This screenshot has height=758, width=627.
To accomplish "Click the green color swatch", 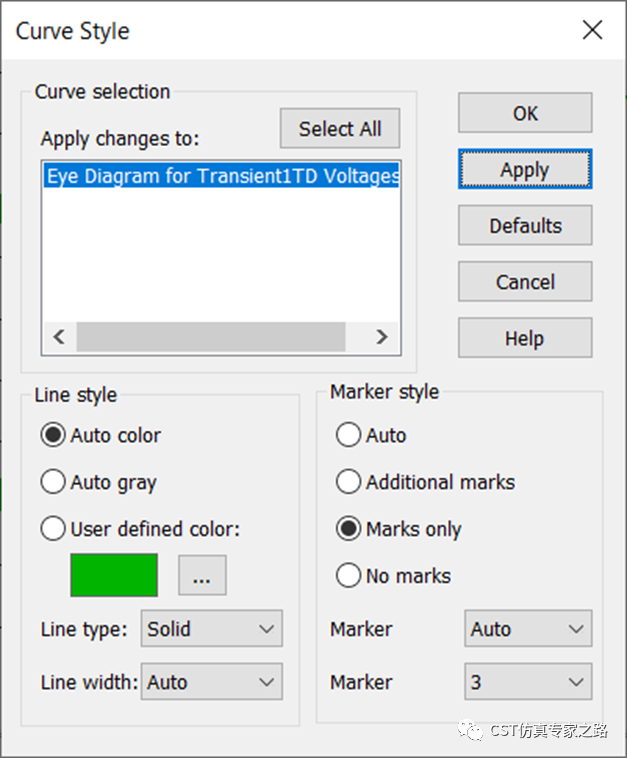I will 114,575.
